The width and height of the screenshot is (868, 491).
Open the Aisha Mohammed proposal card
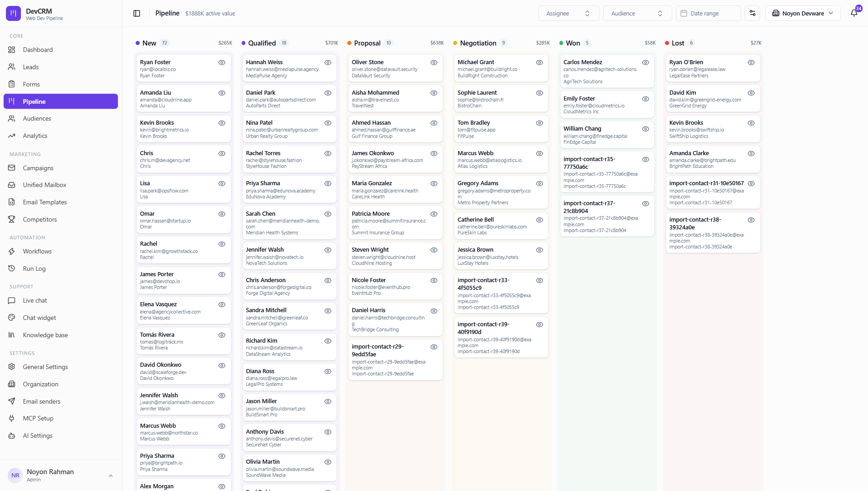[x=395, y=99]
